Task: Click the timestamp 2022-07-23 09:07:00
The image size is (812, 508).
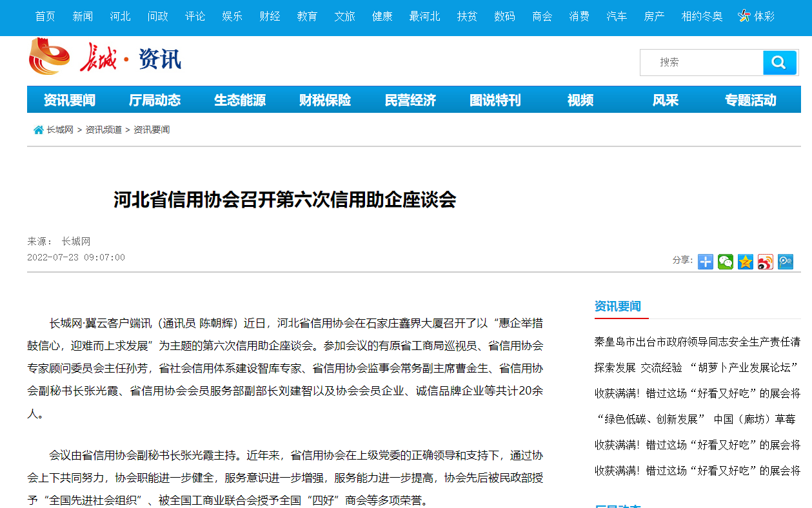Action: click(x=76, y=258)
